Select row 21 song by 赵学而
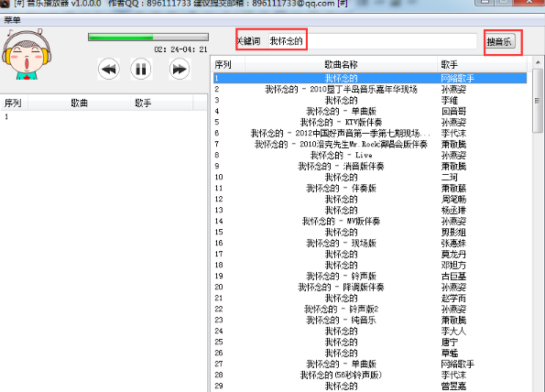 [x=370, y=299]
